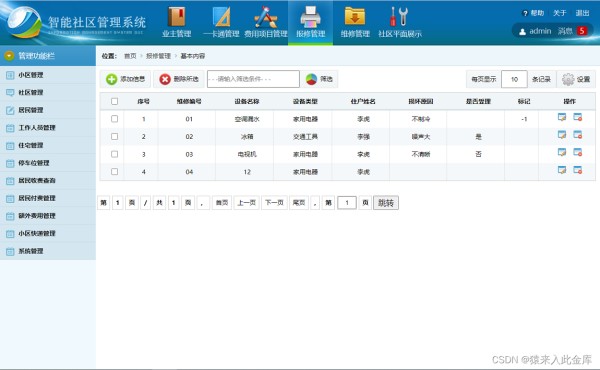Image resolution: width=600 pixels, height=370 pixels.
Task: Open 停车位管理 in the sidebar
Action: coord(48,163)
